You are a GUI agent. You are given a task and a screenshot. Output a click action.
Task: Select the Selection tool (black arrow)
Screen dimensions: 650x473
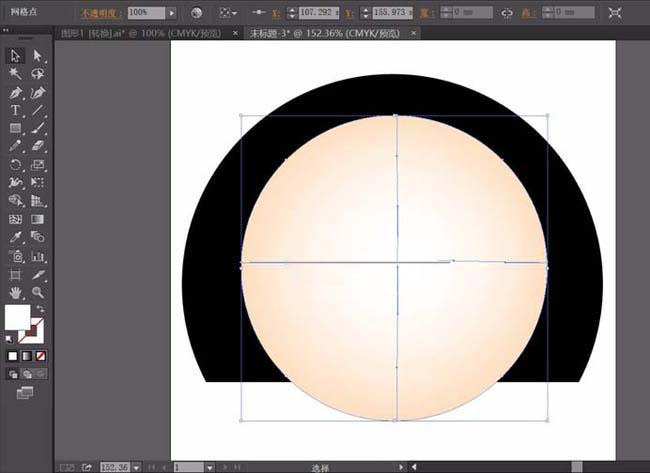tap(15, 55)
